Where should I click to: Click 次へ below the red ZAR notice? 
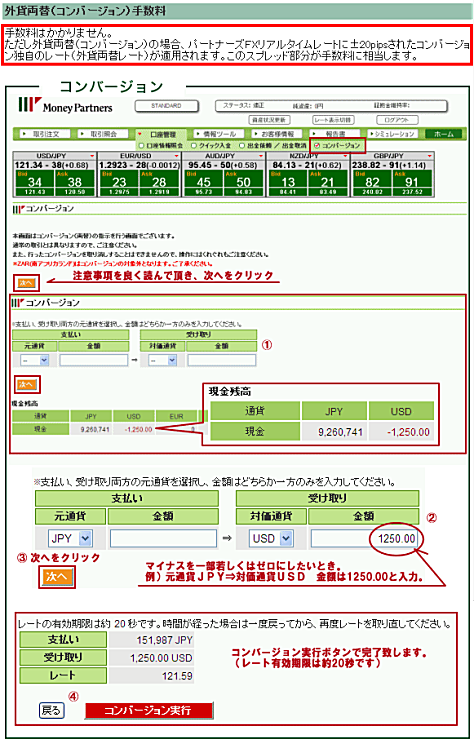pyautogui.click(x=26, y=283)
